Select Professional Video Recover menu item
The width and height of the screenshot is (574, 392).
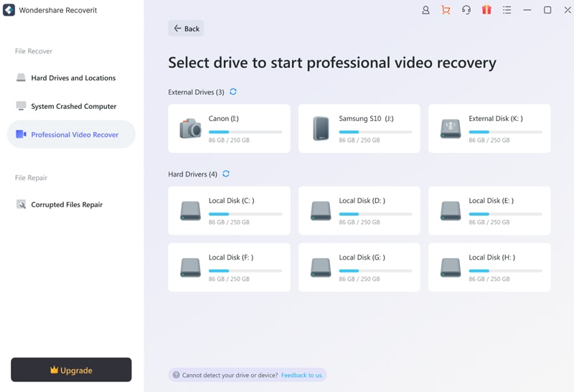tap(71, 134)
